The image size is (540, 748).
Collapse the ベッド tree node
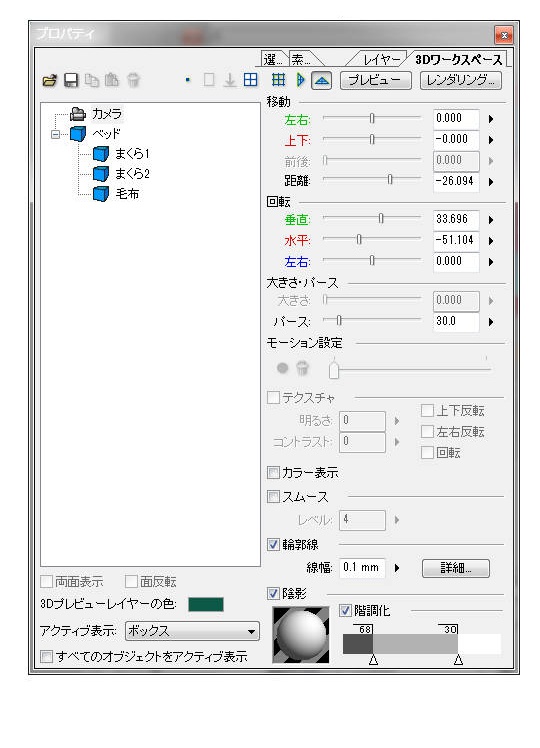point(56,134)
